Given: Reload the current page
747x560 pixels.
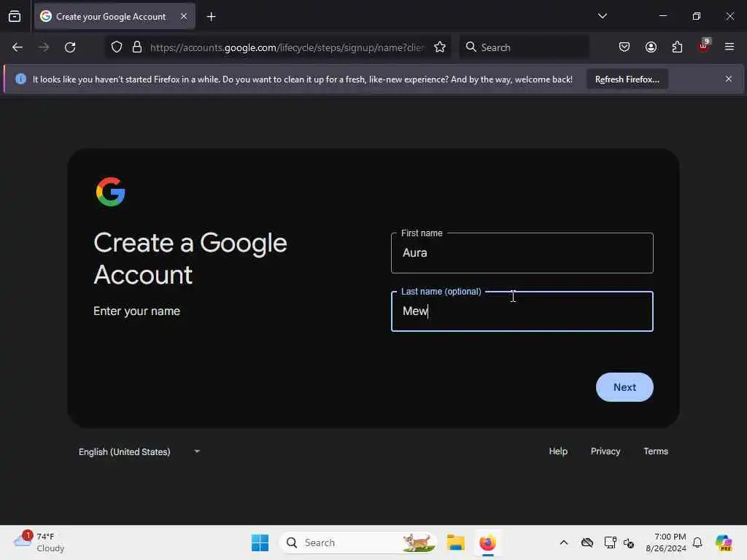Looking at the screenshot, I should tap(70, 47).
